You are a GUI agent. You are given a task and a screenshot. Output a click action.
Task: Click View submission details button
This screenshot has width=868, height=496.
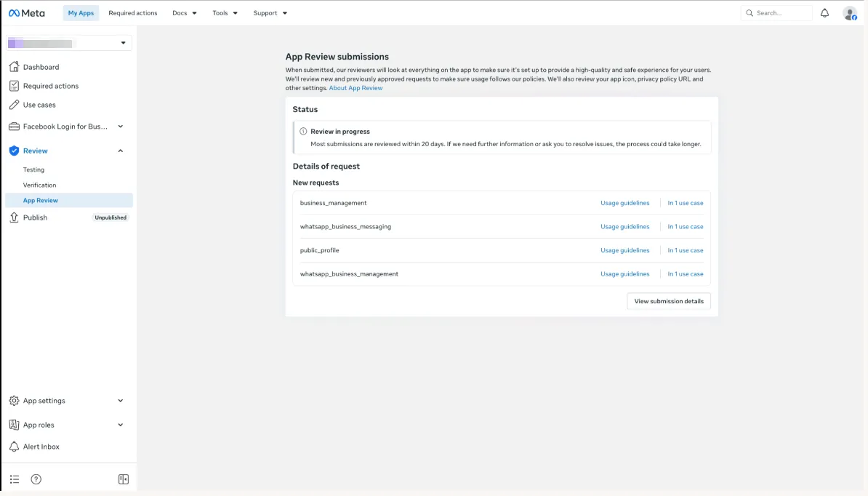pos(669,301)
